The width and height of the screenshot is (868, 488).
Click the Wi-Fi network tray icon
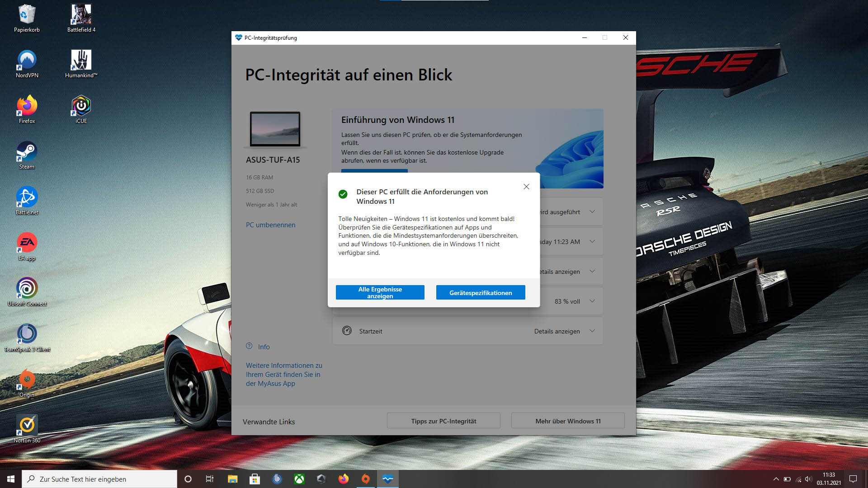(798, 479)
